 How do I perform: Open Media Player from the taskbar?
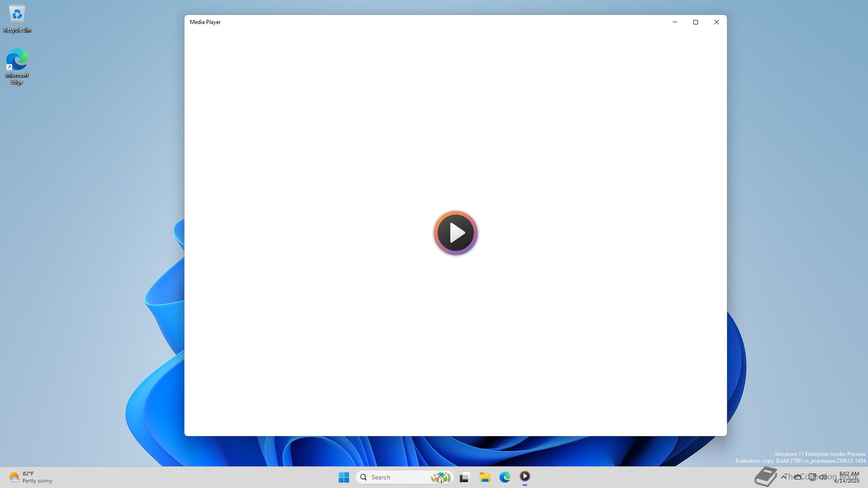(x=524, y=477)
